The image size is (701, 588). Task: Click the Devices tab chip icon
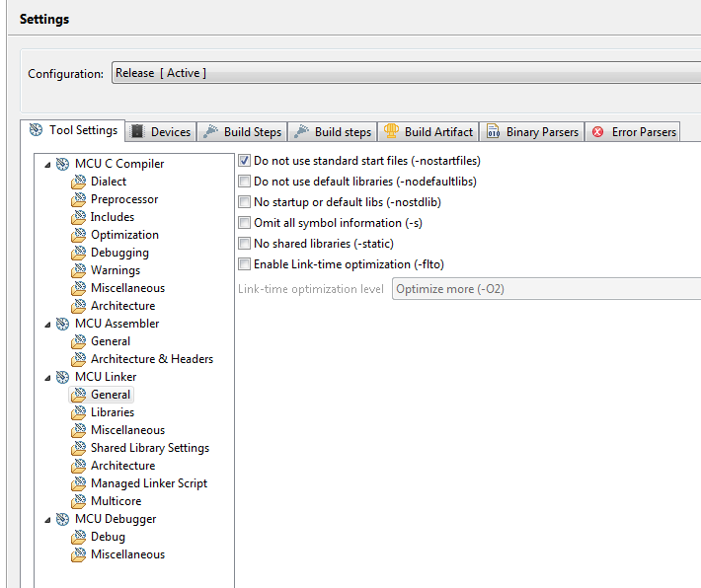pyautogui.click(x=137, y=132)
